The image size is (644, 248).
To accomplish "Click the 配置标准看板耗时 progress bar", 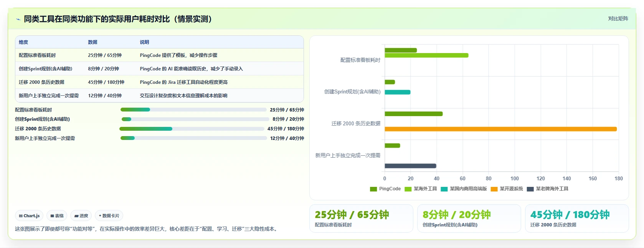I will pos(193,110).
